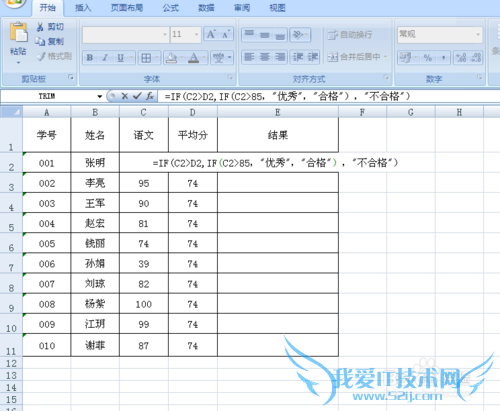500x411 pixels.
Task: Apply fill color with the paint bucket
Action: 172,58
